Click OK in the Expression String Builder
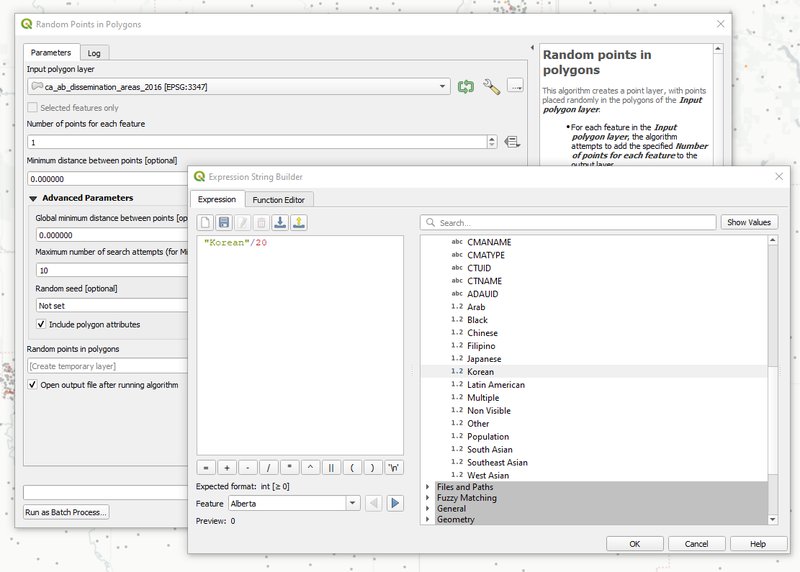Image resolution: width=800 pixels, height=572 pixels. click(635, 544)
